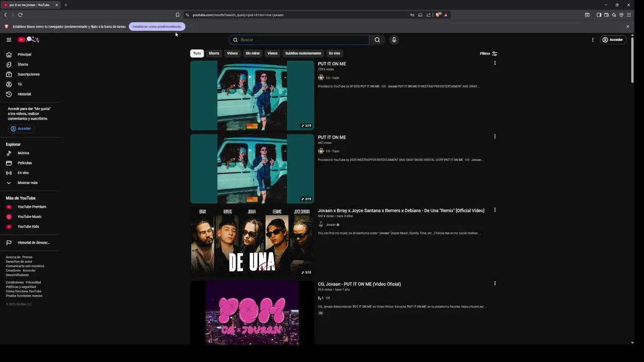Image resolution: width=644 pixels, height=362 pixels.
Task: Select the Shorts filter chip
Action: coord(214,53)
